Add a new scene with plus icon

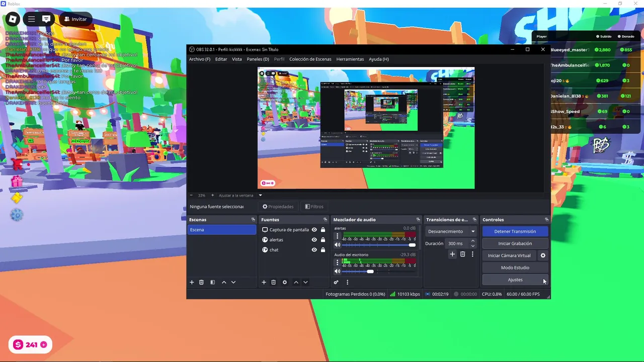[192, 283]
